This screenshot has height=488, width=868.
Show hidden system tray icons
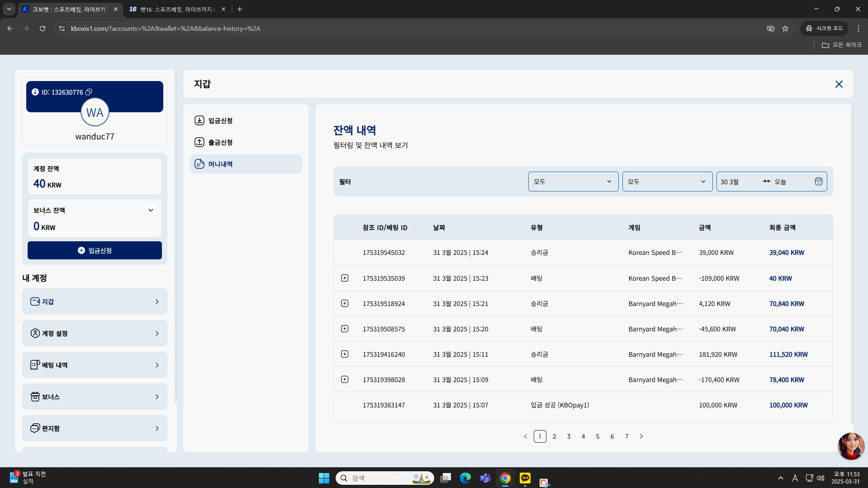(x=781, y=478)
